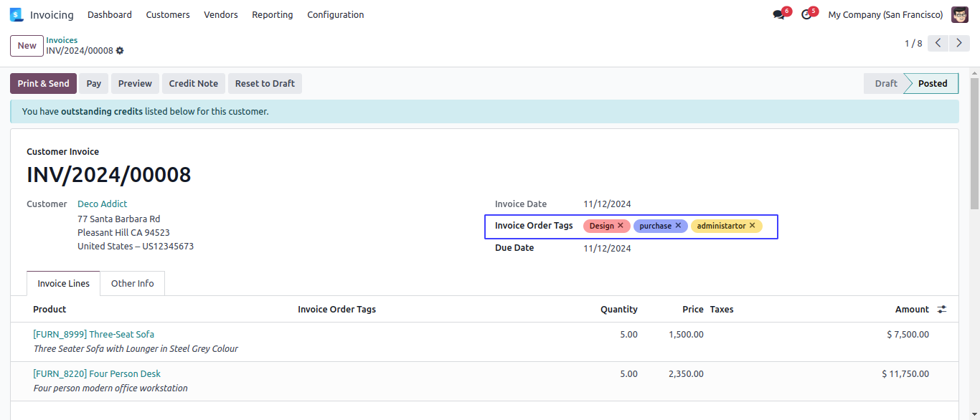Remove the administartor tag
This screenshot has width=980, height=420.
point(752,226)
